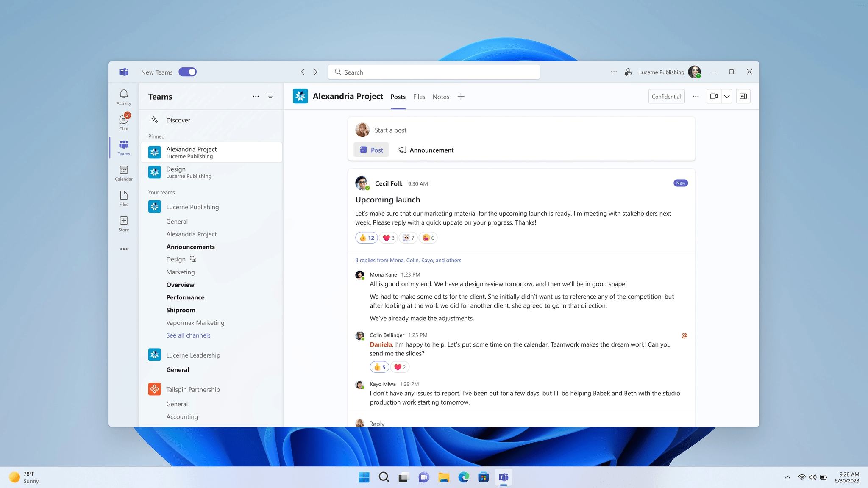Open the Calendar view
868x488 pixels.
(123, 172)
